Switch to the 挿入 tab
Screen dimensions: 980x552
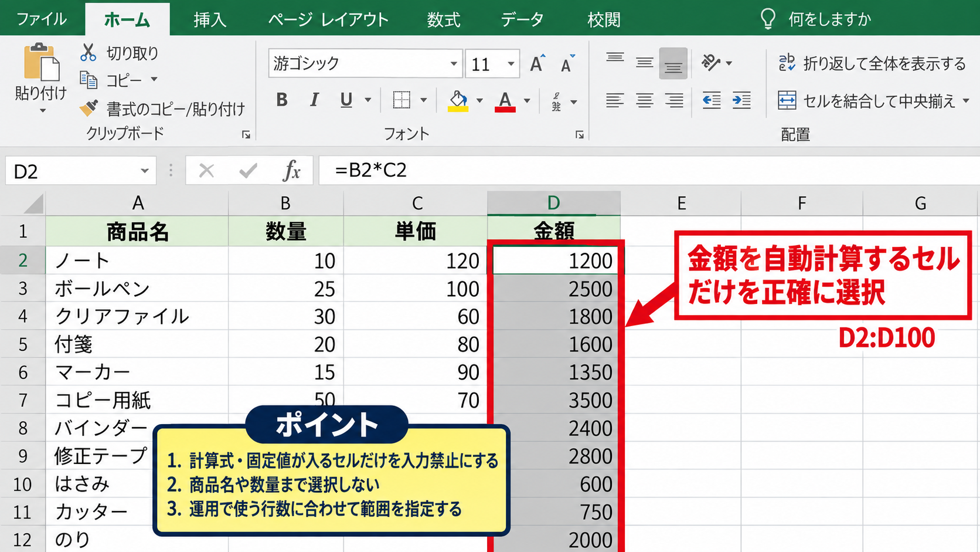tap(210, 20)
